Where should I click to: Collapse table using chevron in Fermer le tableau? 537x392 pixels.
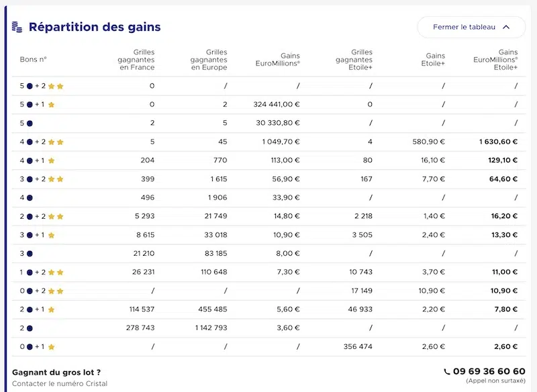(506, 27)
